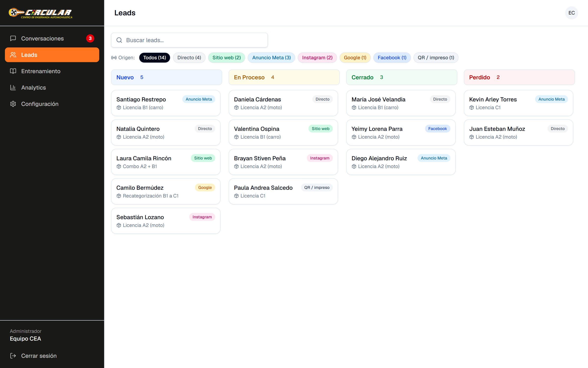Click the Circular logo
Screen dimensions: 588x368
pos(40,13)
